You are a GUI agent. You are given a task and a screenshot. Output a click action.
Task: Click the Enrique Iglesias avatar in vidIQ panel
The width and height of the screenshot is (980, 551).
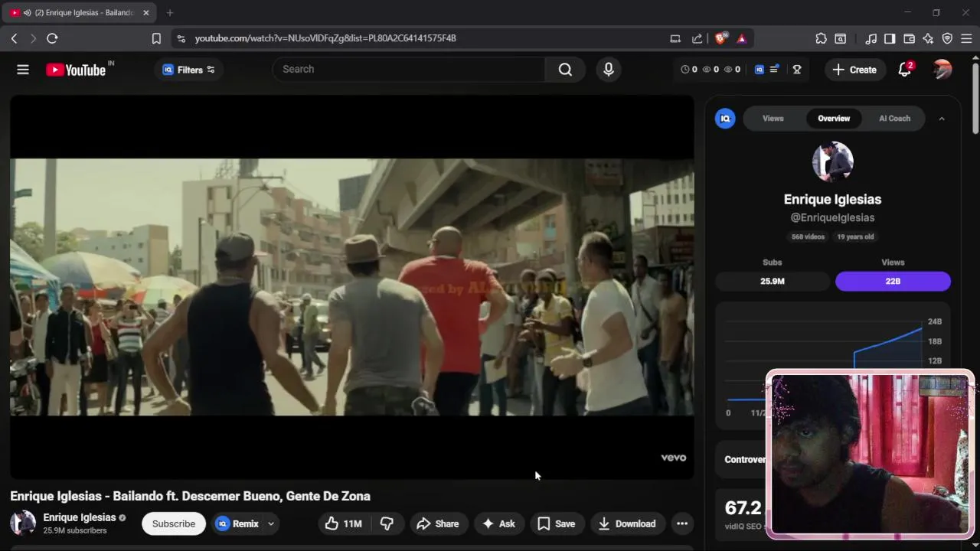pyautogui.click(x=832, y=161)
